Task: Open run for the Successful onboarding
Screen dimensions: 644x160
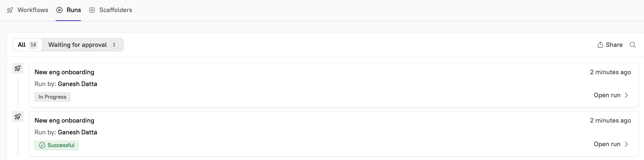Action: pos(607,144)
